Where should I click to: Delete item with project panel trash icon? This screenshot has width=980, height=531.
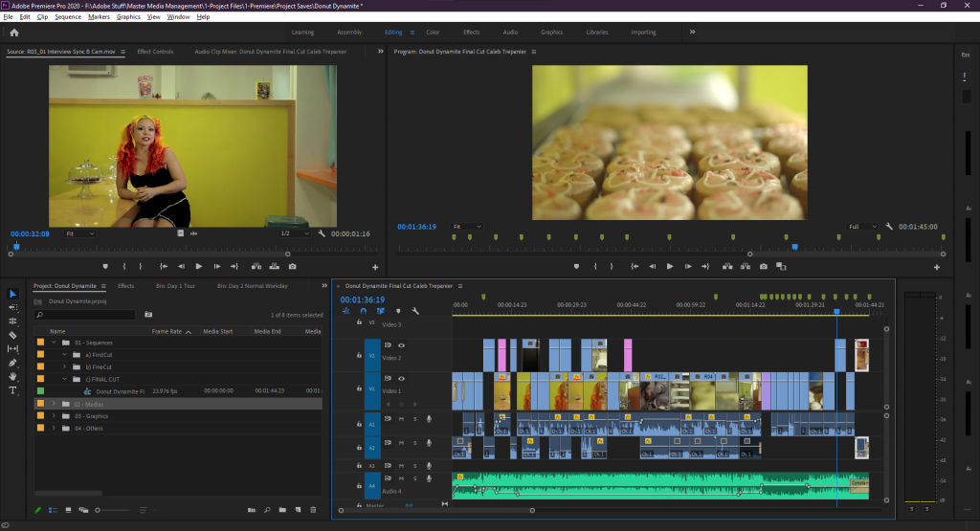(x=313, y=510)
